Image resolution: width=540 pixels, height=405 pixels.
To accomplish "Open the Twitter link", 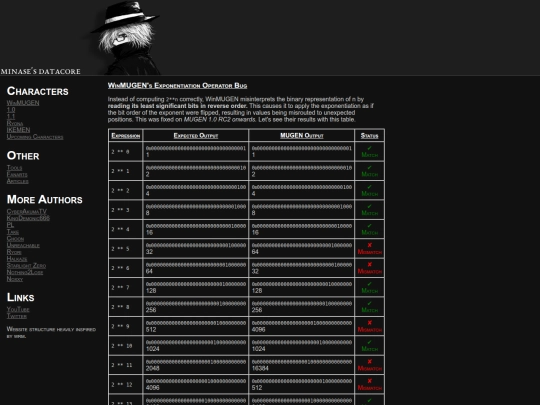I will tap(17, 316).
